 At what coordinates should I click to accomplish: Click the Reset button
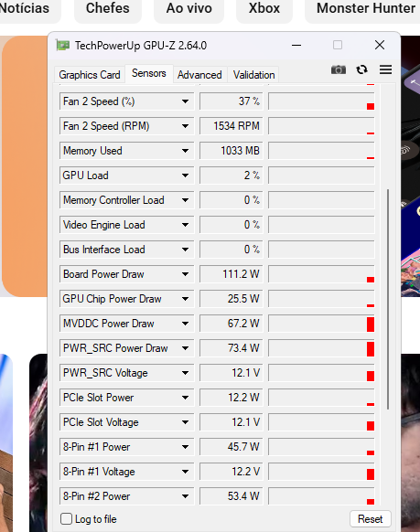coord(370,519)
